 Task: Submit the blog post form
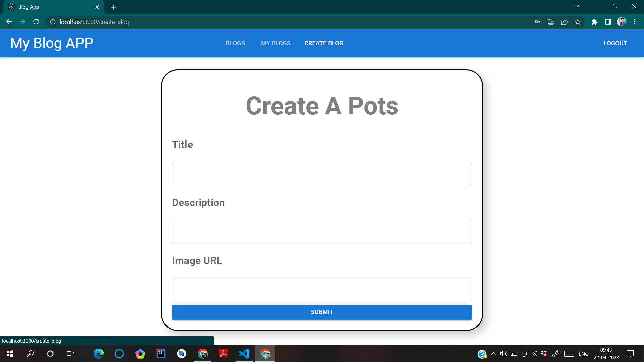[x=322, y=312]
